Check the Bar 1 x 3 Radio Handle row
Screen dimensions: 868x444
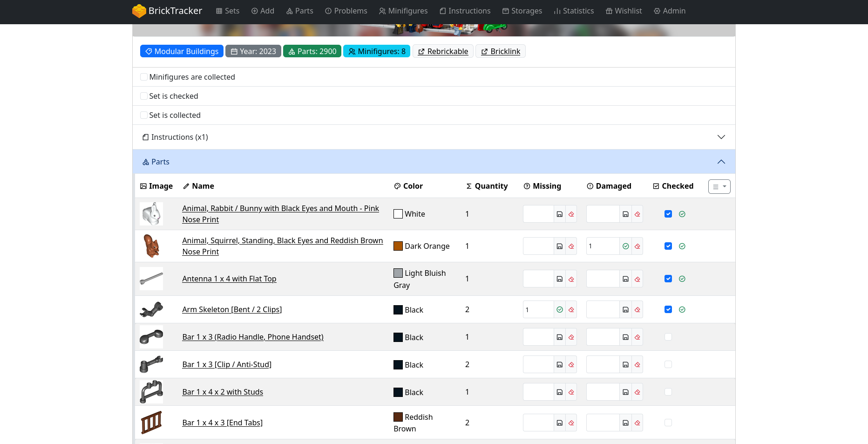[668, 337]
